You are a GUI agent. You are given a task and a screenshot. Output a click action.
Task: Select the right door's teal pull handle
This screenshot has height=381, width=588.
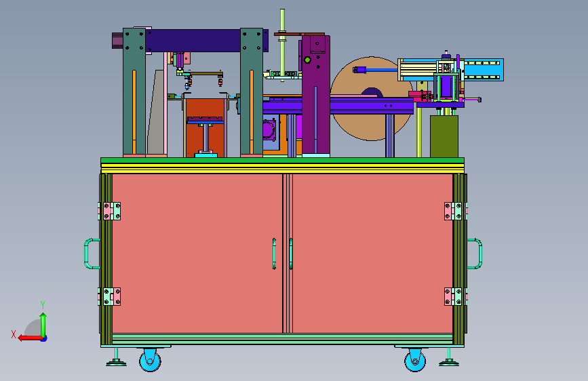(291, 254)
